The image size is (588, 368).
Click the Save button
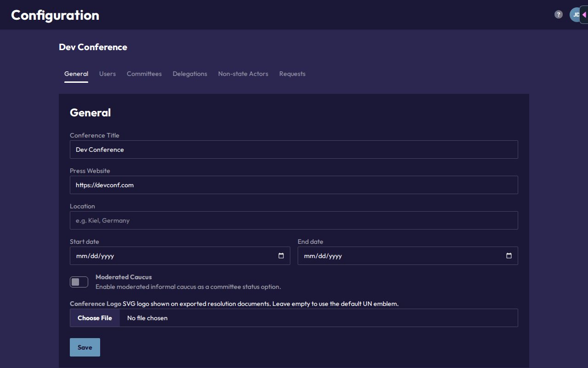coord(85,347)
